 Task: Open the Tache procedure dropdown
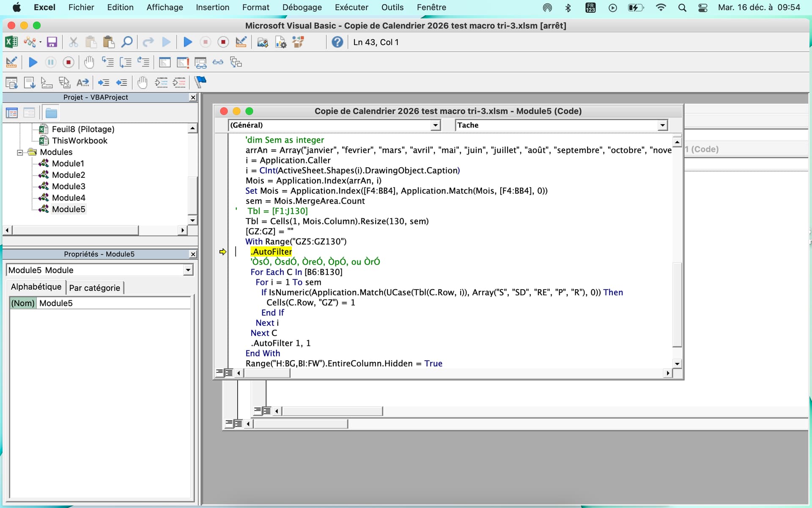click(x=662, y=125)
